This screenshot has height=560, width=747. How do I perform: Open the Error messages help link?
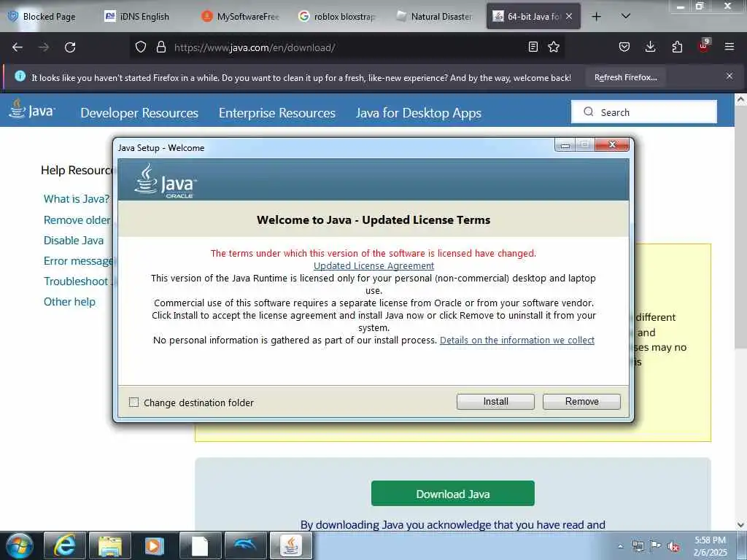tap(78, 261)
